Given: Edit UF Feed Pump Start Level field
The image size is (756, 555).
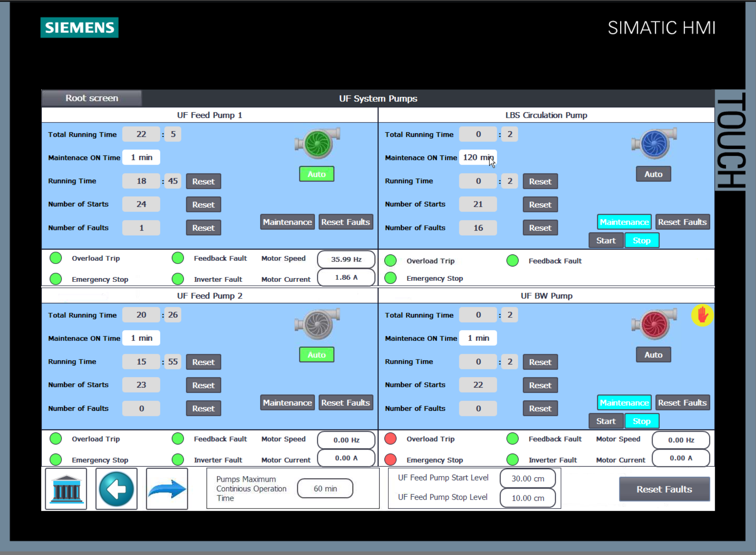Looking at the screenshot, I should [528, 478].
